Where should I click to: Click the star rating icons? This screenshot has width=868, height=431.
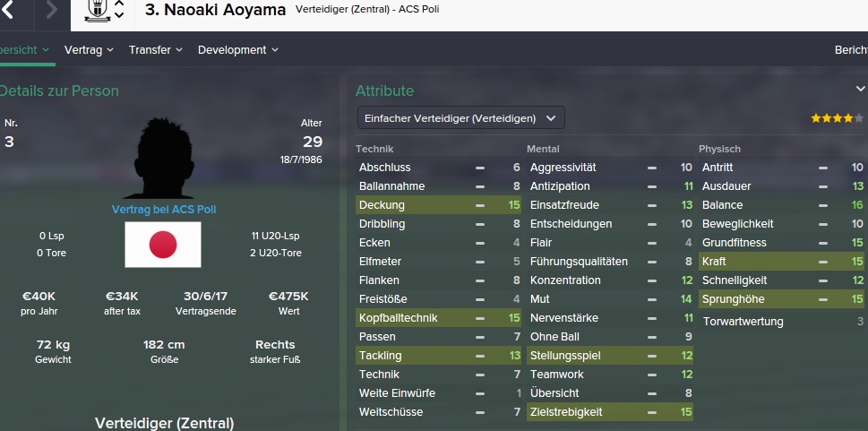pos(832,118)
